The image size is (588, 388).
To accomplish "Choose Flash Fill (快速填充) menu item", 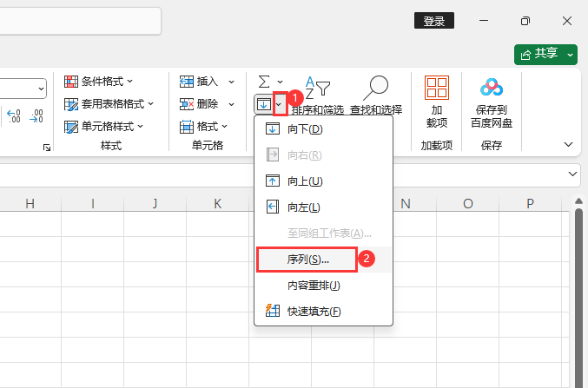I will click(323, 312).
